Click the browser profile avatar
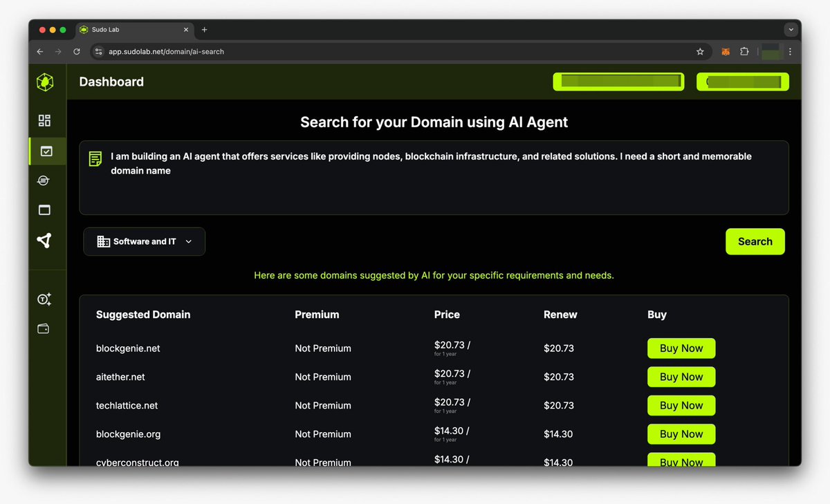Viewport: 830px width, 504px height. coord(771,51)
